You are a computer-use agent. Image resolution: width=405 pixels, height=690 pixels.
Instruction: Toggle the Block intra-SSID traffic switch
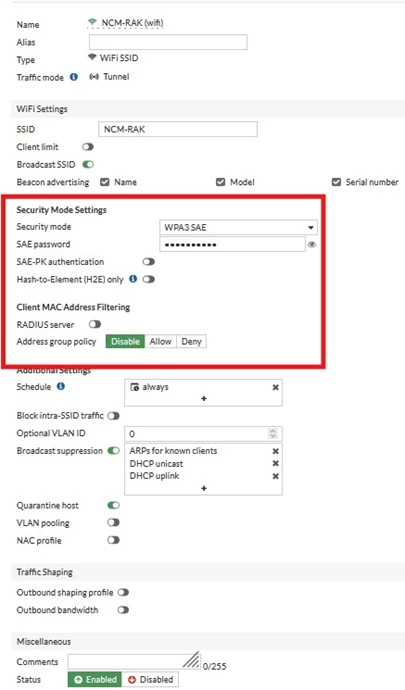click(114, 416)
